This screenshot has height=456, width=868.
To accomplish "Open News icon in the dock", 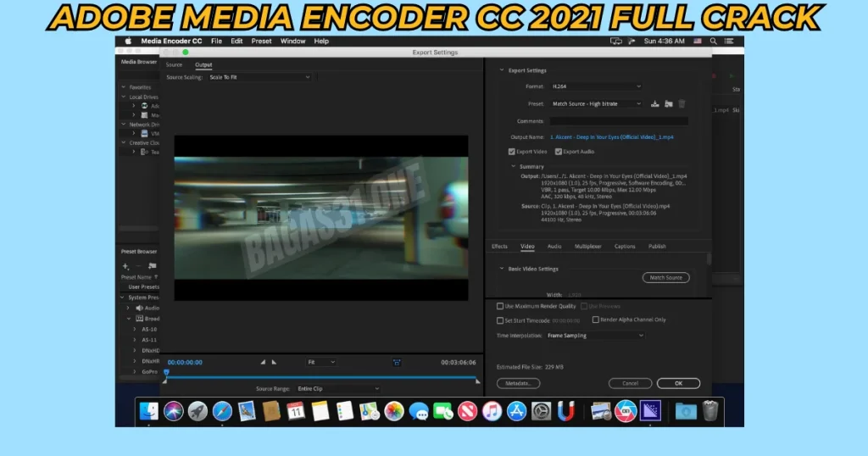I will [x=467, y=411].
